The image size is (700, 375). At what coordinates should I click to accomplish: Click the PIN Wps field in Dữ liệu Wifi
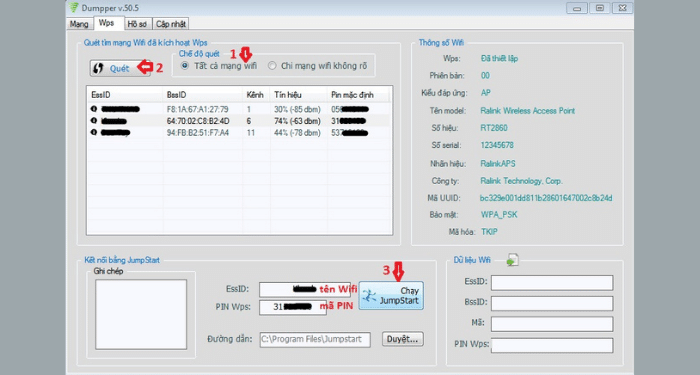pos(552,345)
